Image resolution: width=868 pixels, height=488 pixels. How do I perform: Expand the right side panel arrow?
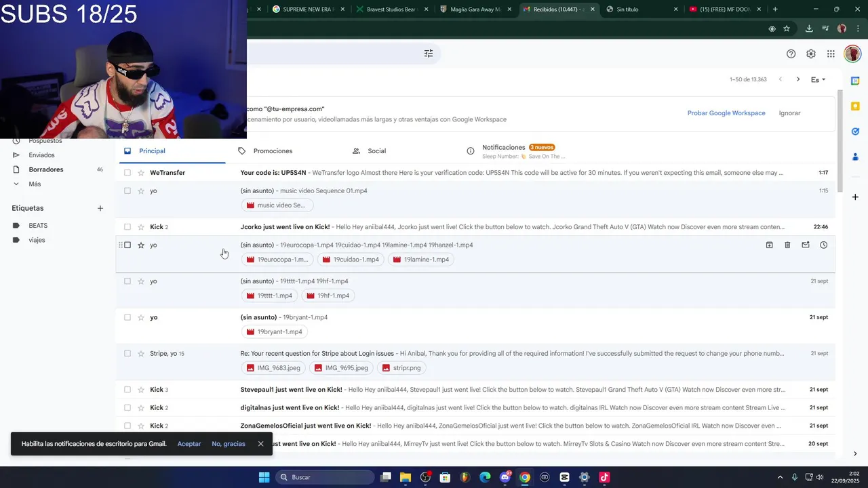[x=855, y=453]
